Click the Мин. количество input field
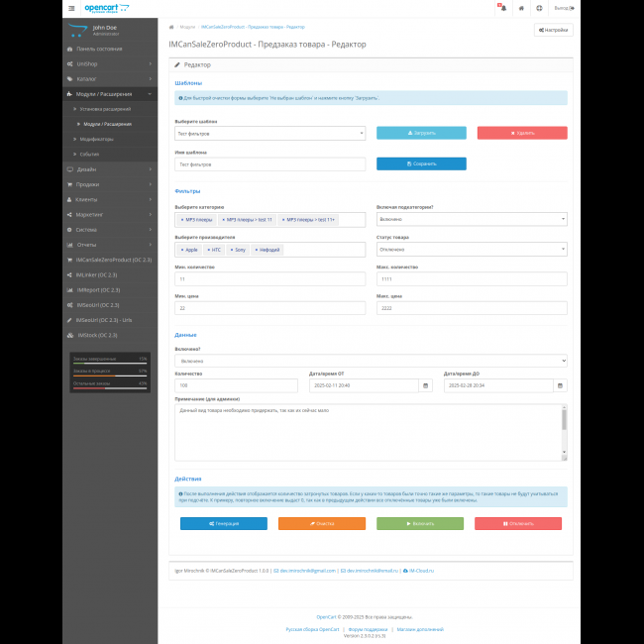Viewport: 644px width, 644px height. pyautogui.click(x=269, y=280)
